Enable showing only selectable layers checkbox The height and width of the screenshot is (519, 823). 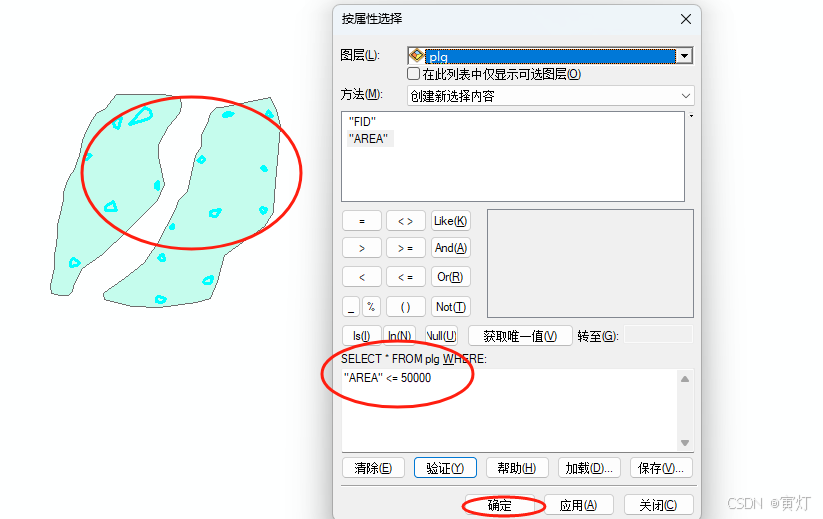point(414,73)
